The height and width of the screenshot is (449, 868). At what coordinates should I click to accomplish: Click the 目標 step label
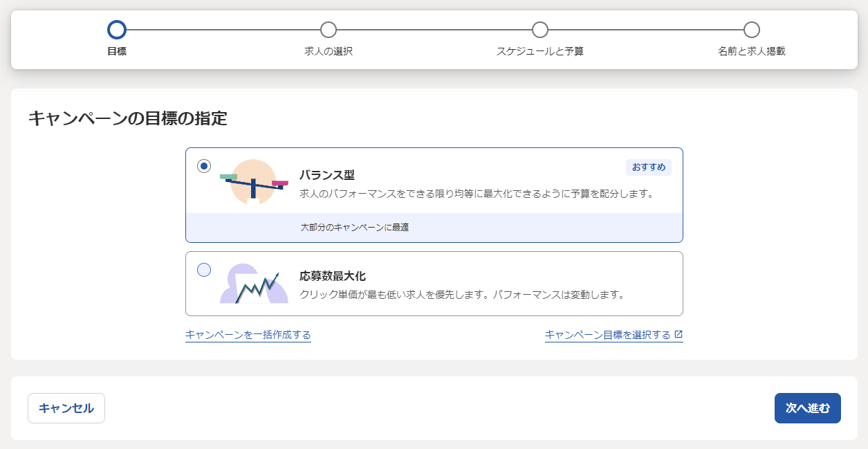[x=117, y=51]
